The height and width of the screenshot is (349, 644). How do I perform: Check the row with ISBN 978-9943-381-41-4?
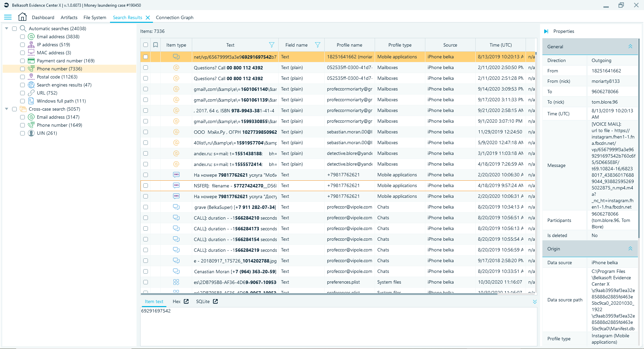[x=146, y=110]
